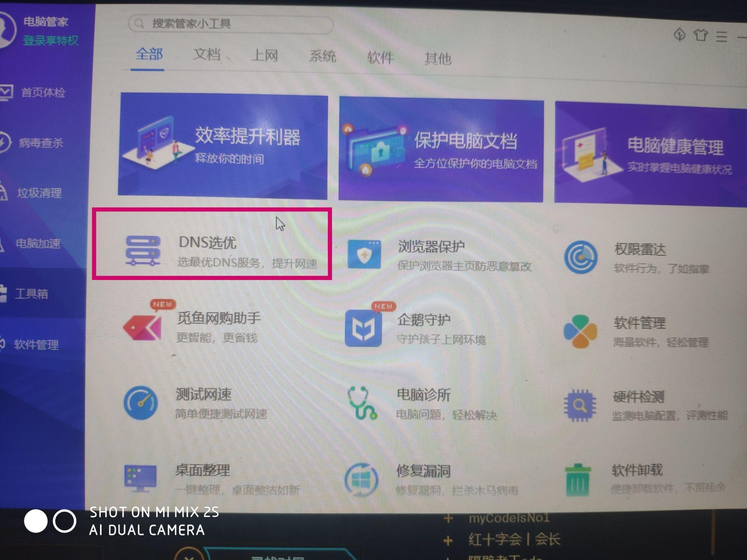Click the 修复漏洞 title text

(x=423, y=472)
